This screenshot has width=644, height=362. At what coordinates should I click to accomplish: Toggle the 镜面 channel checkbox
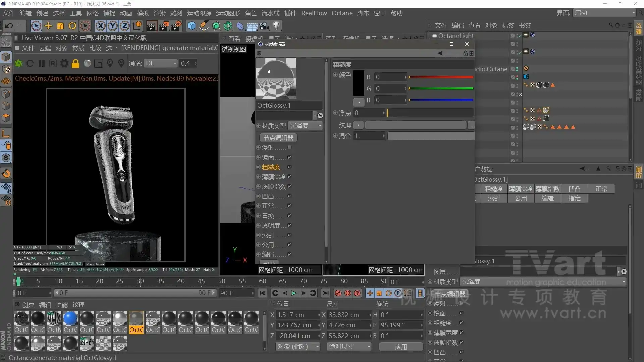point(290,157)
